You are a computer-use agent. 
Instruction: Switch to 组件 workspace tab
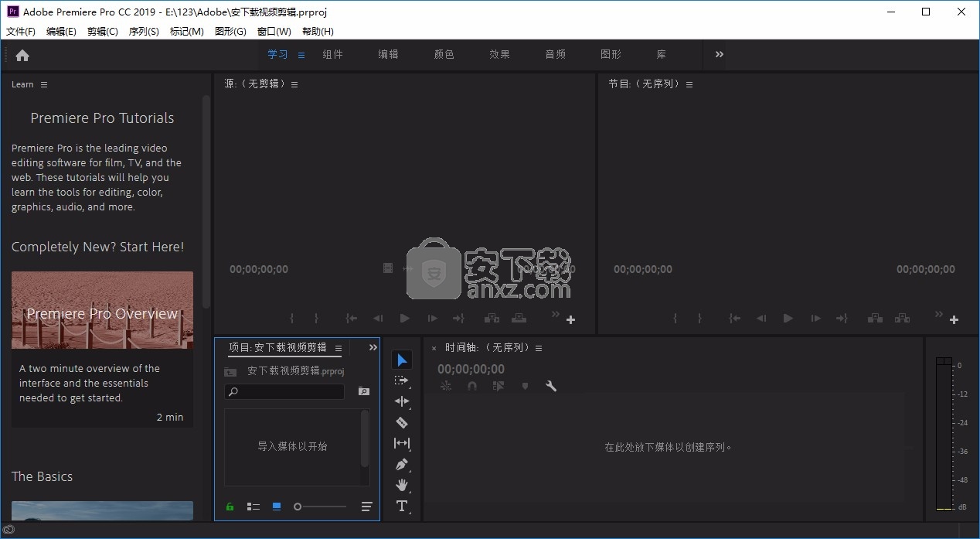(x=333, y=54)
